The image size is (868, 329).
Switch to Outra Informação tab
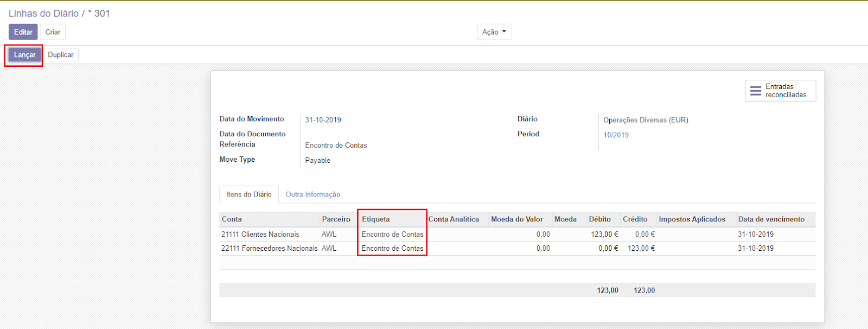313,194
